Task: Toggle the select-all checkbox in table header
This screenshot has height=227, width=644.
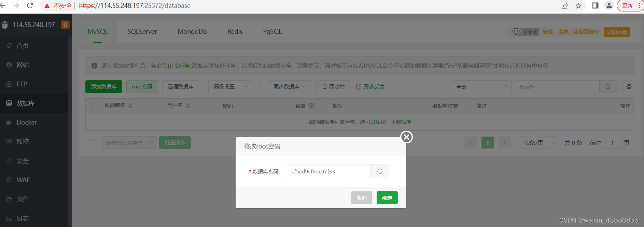Action: pyautogui.click(x=94, y=106)
